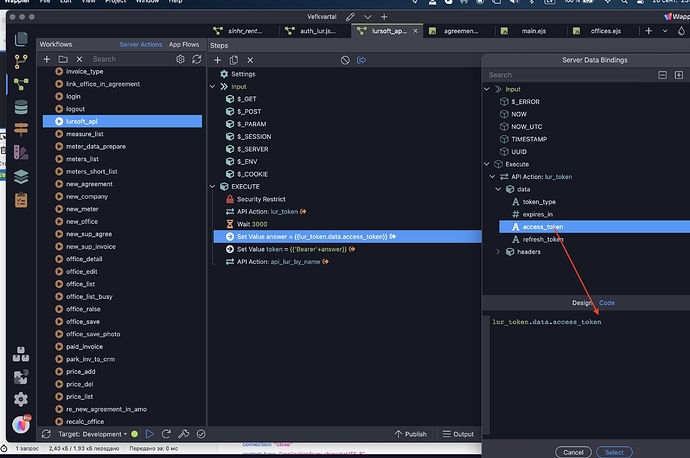
Task: Open a new tab with plus icon
Action: click(649, 31)
